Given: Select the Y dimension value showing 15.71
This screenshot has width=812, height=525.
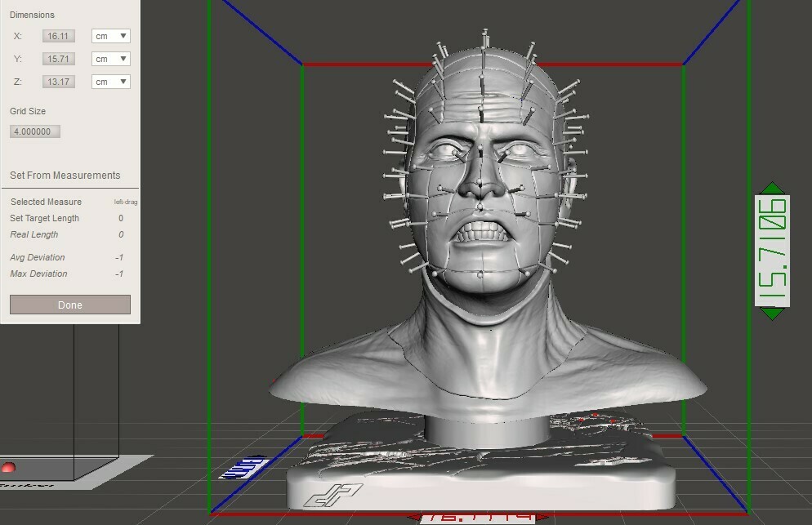Looking at the screenshot, I should coord(57,58).
